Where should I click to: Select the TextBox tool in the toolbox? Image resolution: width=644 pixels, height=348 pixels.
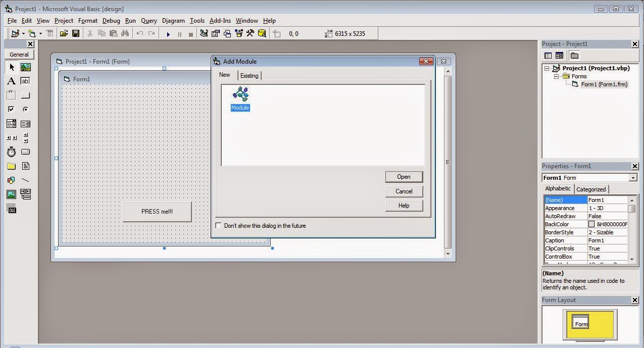point(26,81)
